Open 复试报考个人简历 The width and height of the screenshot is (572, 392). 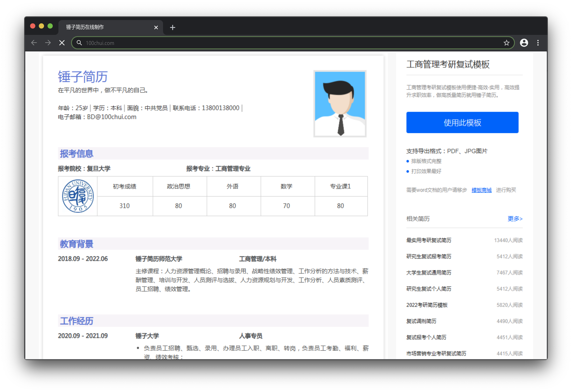pos(426,337)
